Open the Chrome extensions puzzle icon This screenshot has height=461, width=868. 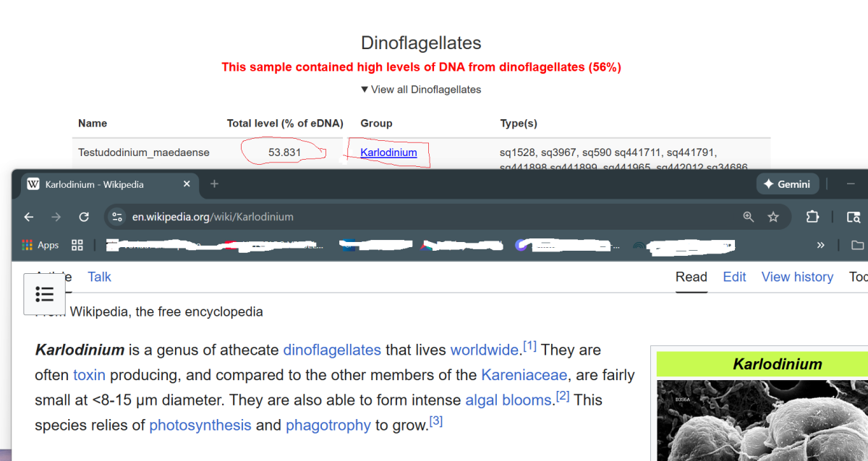click(812, 217)
